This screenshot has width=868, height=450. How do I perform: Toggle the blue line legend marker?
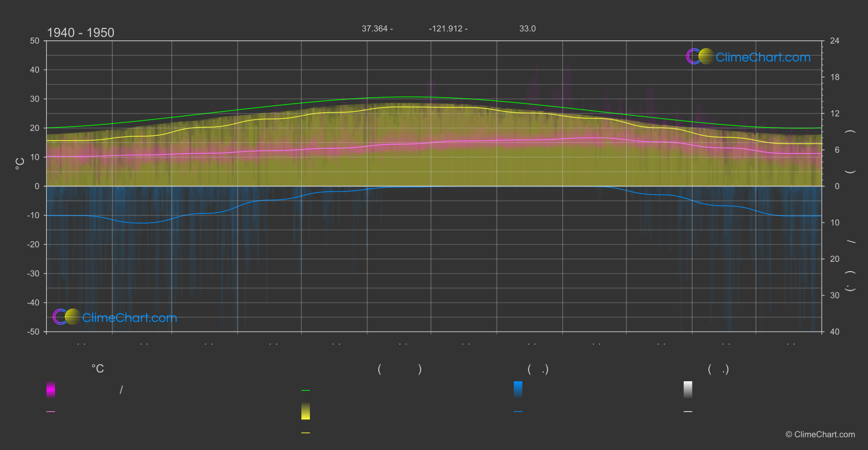[x=518, y=412]
